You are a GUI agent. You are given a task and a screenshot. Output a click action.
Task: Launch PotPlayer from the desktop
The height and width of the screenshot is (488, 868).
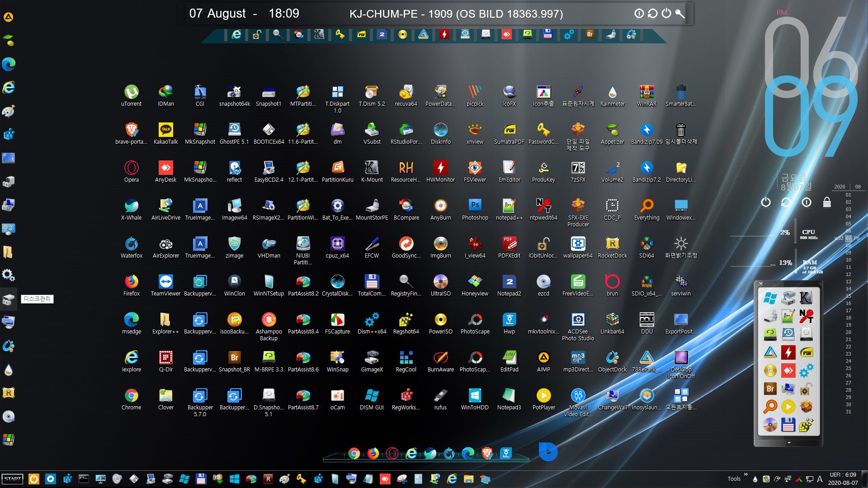[x=543, y=399]
